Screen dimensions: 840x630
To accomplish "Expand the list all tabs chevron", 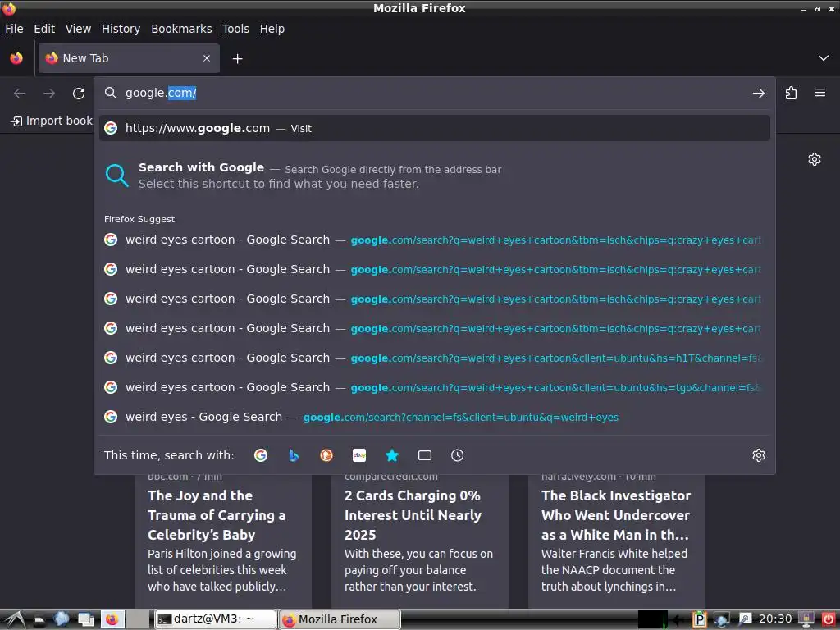I will (x=823, y=58).
